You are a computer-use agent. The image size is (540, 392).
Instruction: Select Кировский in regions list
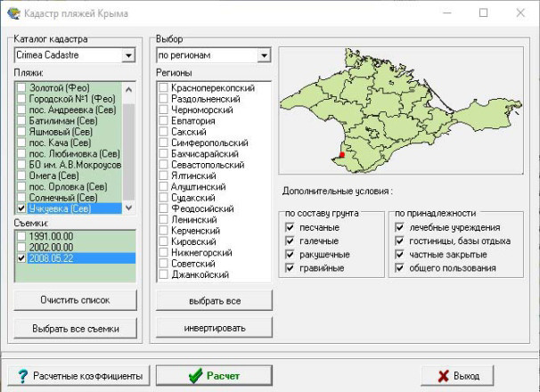(194, 241)
